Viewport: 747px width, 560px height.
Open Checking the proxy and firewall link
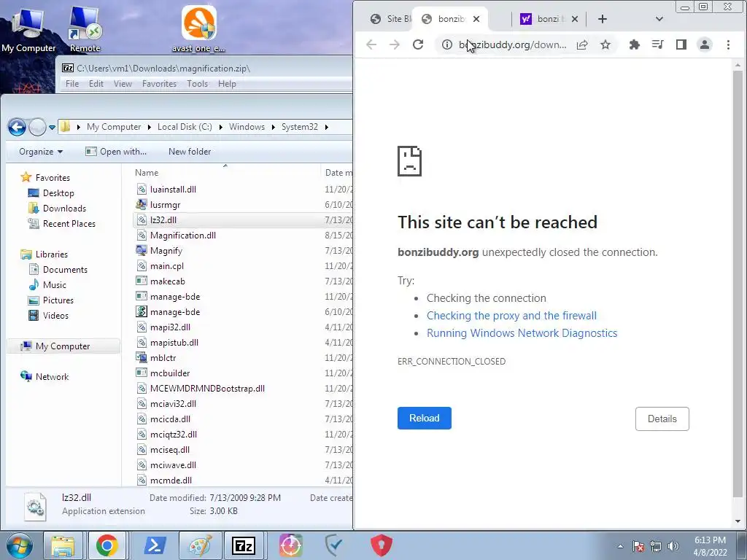tap(511, 316)
